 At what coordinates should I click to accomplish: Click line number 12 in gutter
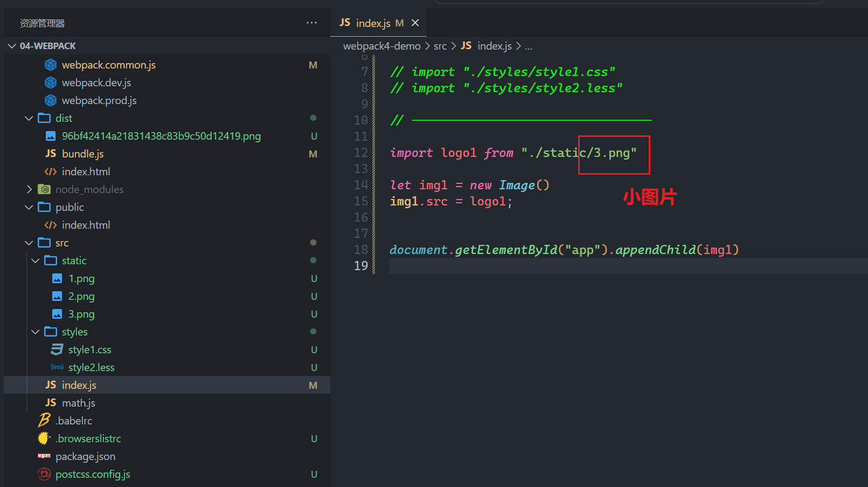pos(361,153)
